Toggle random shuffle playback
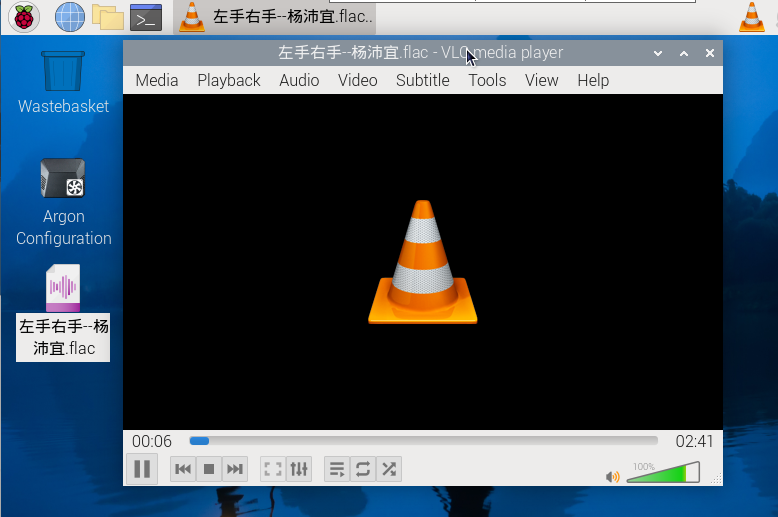Viewport: 778px width, 517px height. (389, 469)
